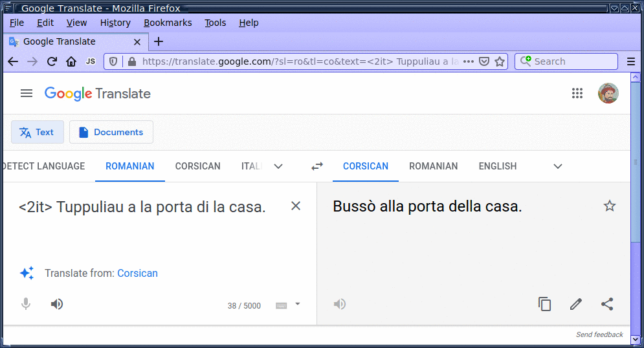
Task: Click scrollbar up arrow
Action: click(x=636, y=77)
